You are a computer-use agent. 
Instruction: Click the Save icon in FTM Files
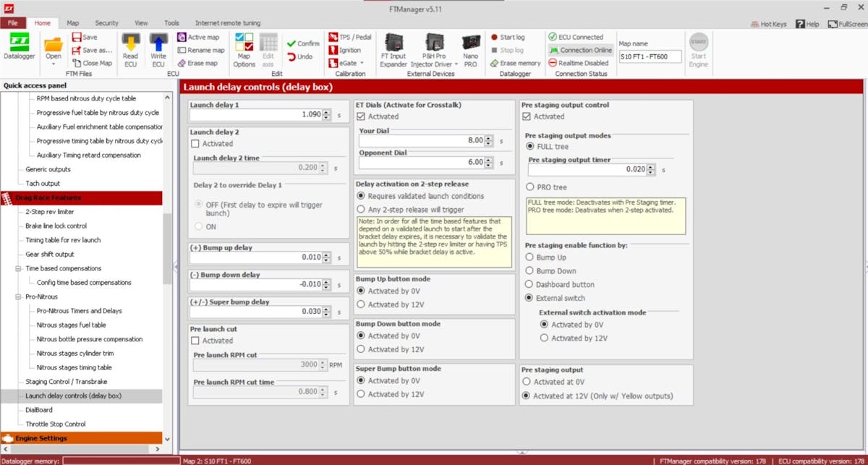coord(84,37)
